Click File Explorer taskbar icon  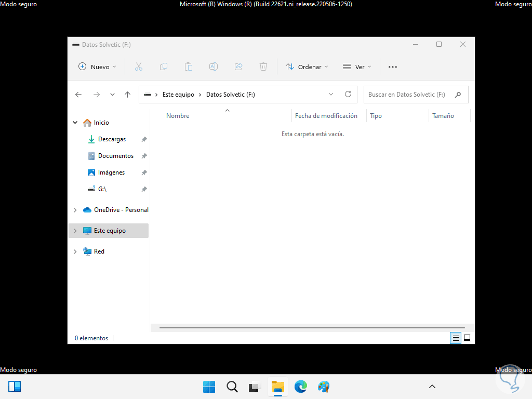pos(278,387)
